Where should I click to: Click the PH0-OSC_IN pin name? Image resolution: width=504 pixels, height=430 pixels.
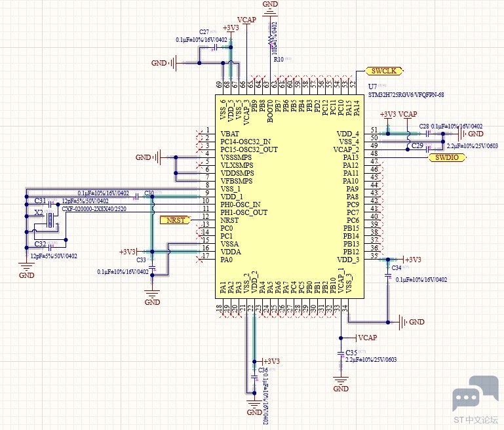241,205
